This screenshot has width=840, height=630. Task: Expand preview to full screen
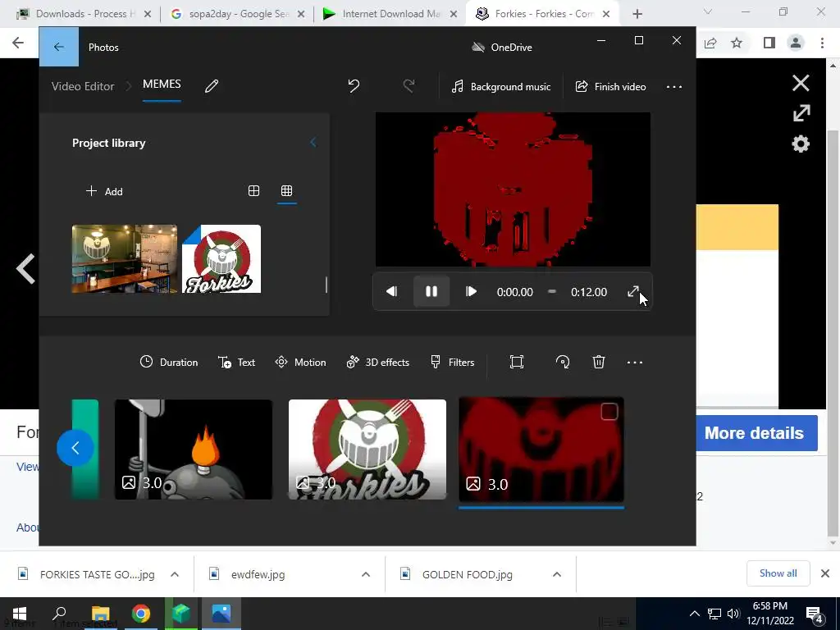click(633, 291)
